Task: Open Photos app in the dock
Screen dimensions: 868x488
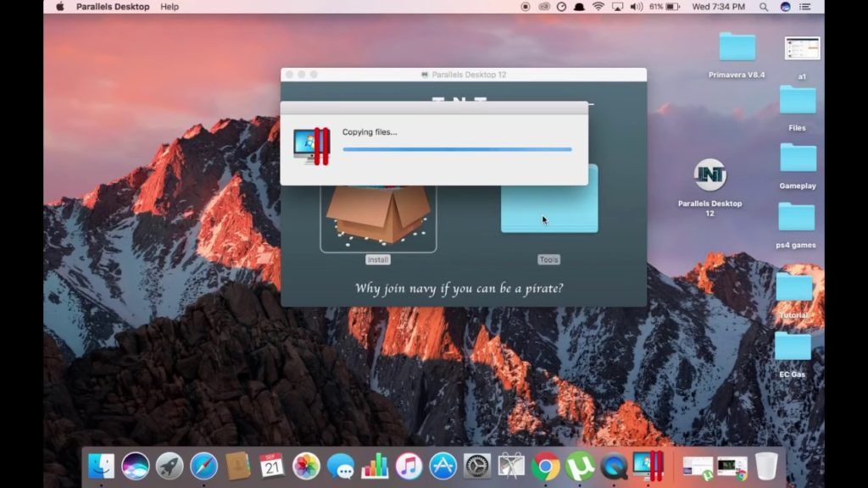Action: (306, 466)
